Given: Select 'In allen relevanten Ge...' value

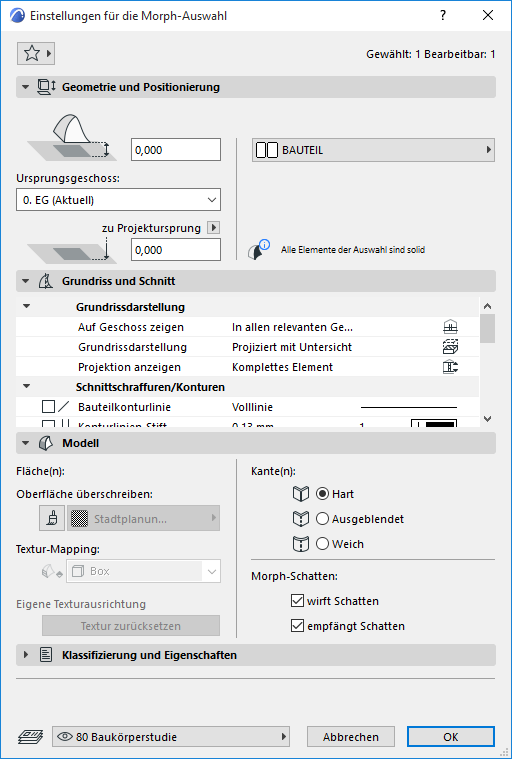Looking at the screenshot, I should click(x=292, y=327).
